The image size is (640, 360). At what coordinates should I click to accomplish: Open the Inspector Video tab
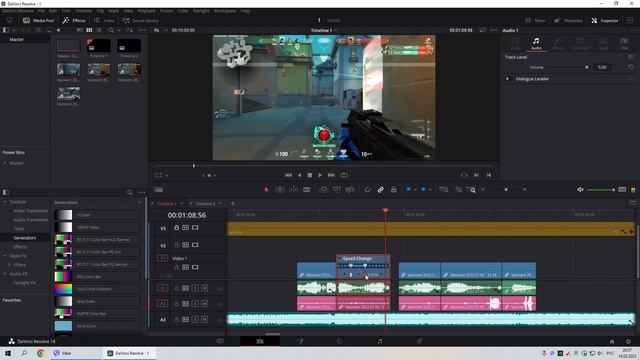(x=515, y=43)
